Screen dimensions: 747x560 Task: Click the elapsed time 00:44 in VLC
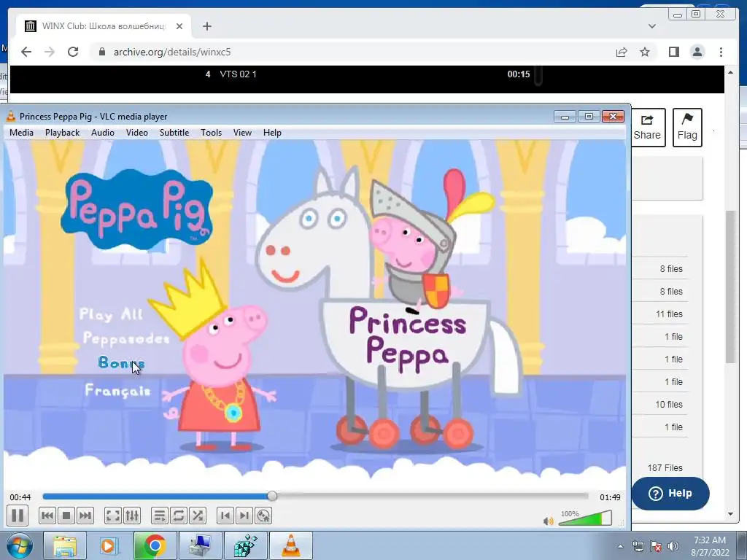coord(20,497)
